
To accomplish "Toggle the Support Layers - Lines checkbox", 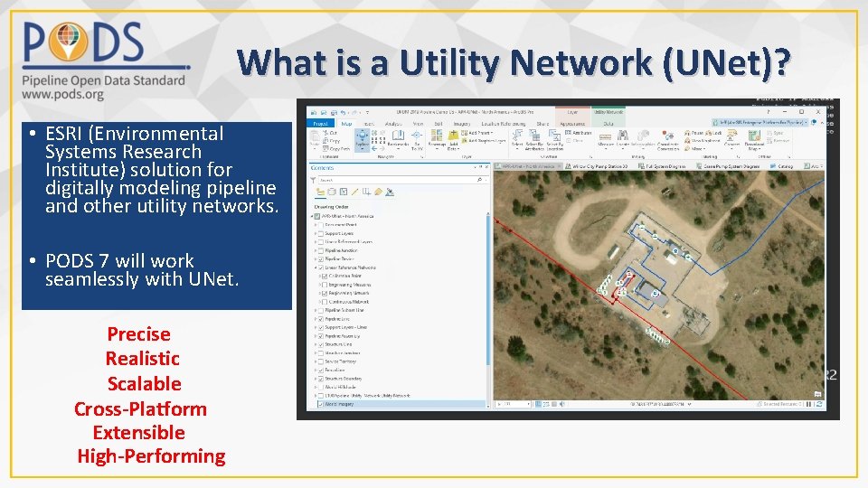I will (321, 327).
